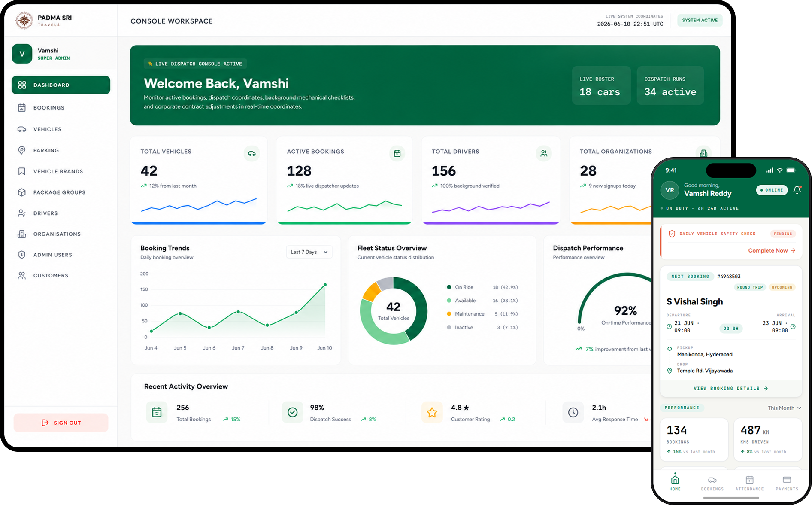Screen dimensions: 812x505
Task: Click the 134 Bookings performance card
Action: (x=694, y=440)
